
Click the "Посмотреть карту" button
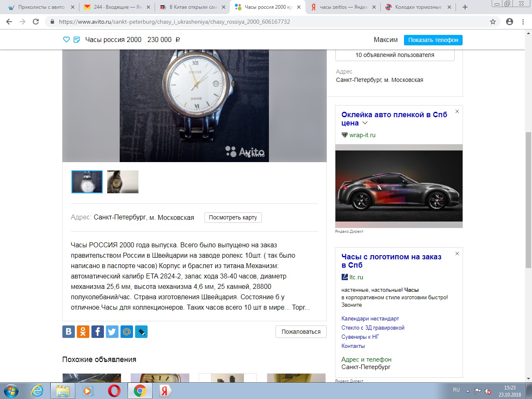pos(233,217)
